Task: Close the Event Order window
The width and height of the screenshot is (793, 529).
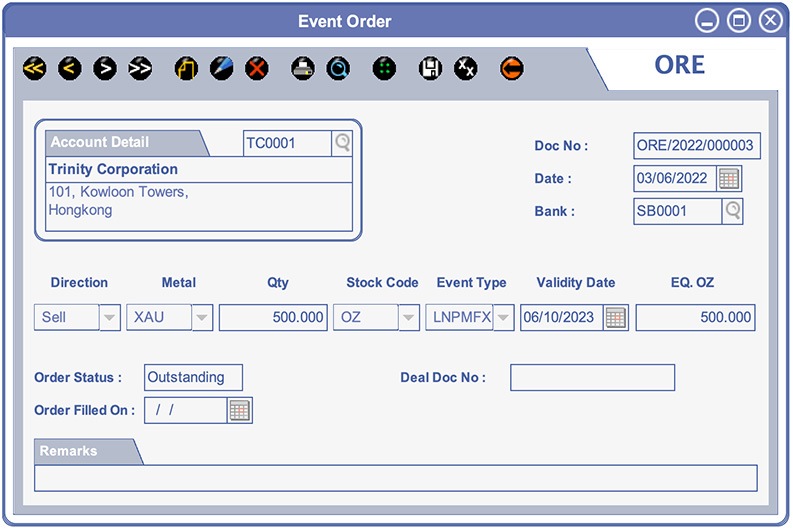Action: coord(771,21)
